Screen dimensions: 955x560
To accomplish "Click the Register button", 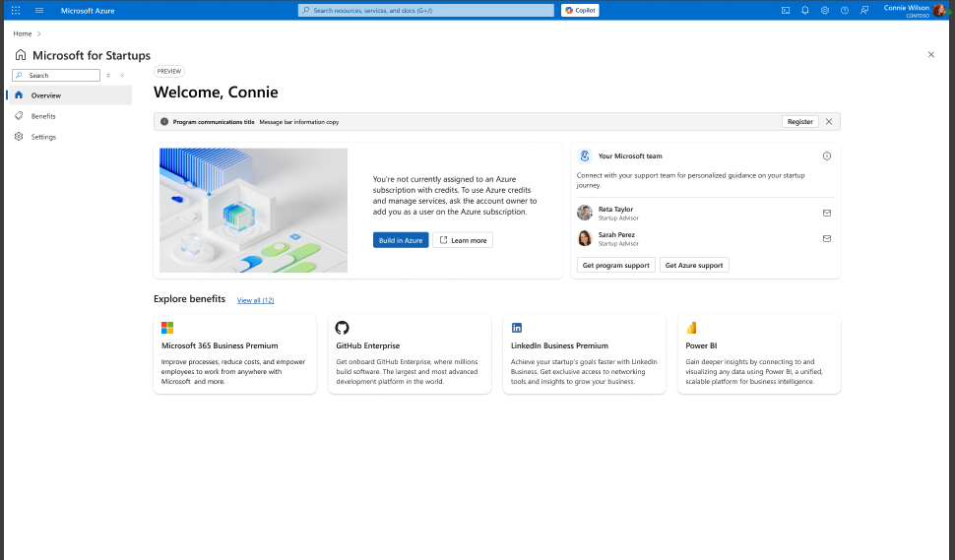I will pos(799,122).
